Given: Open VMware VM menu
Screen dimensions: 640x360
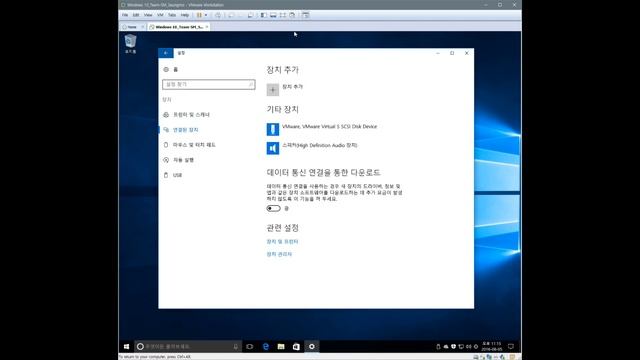Looking at the screenshot, I should [160, 15].
